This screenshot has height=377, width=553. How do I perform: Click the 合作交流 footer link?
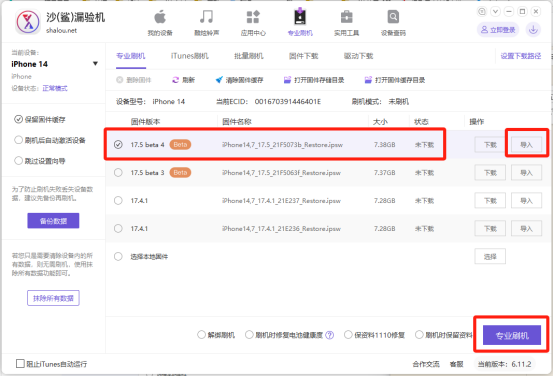click(426, 364)
